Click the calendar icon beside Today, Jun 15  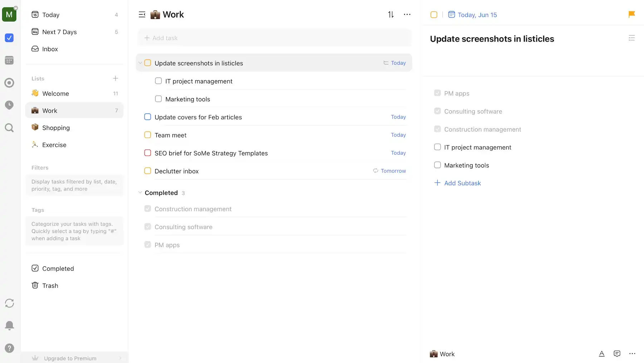pos(452,15)
